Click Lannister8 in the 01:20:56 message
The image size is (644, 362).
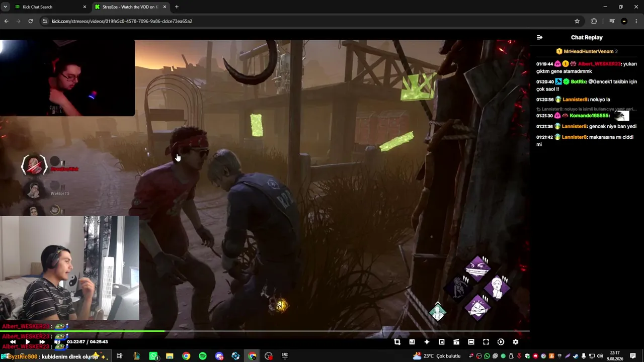pyautogui.click(x=575, y=100)
